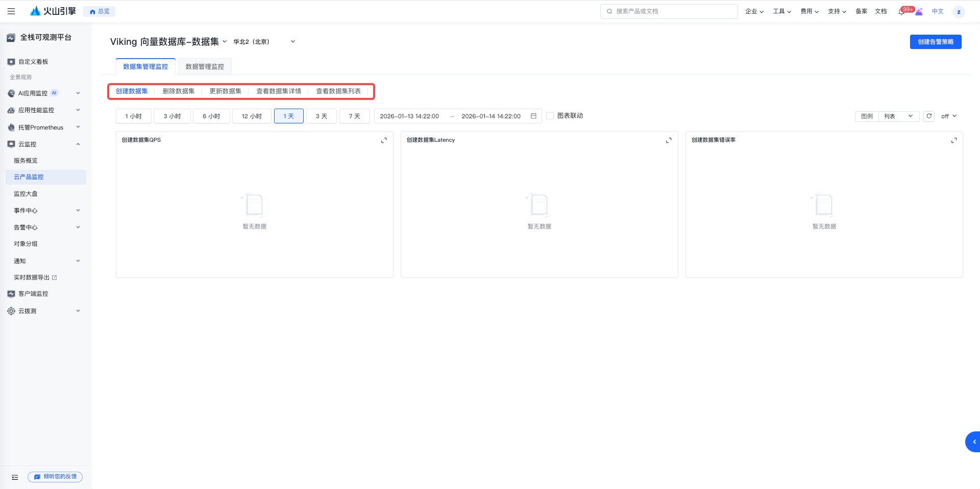Select the 删除数据集 sub-tab
Viewport: 980px width, 489px height.
click(x=178, y=91)
